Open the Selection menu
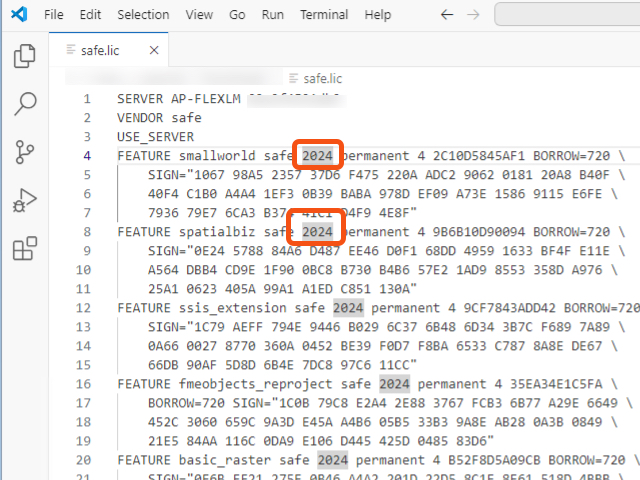The width and height of the screenshot is (640, 480). [x=143, y=15]
